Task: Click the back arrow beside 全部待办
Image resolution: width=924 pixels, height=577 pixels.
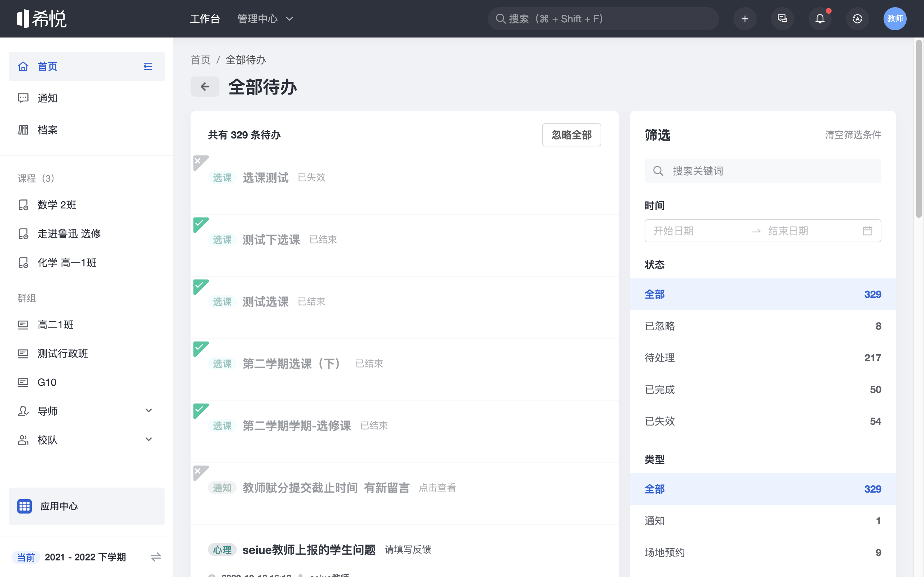Action: click(x=205, y=87)
